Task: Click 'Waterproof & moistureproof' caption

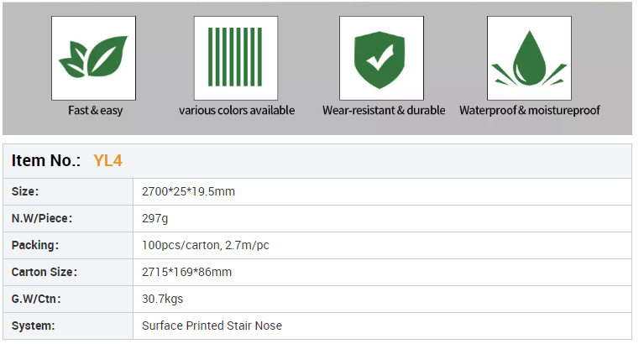Action: tap(530, 111)
